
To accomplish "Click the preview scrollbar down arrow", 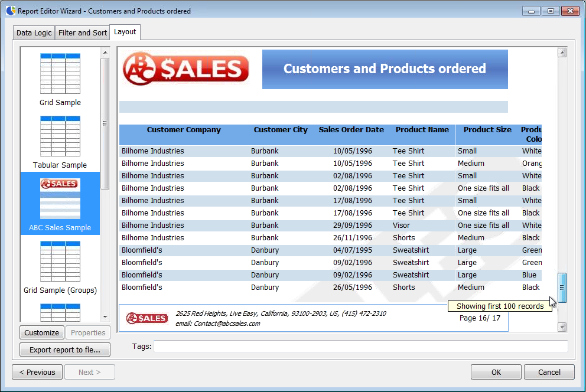I will click(x=562, y=326).
